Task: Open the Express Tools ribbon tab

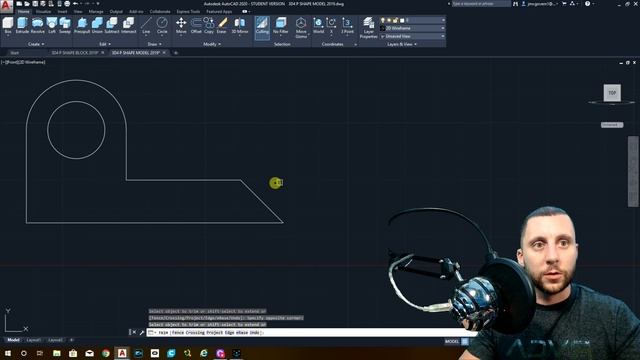Action: (x=188, y=11)
